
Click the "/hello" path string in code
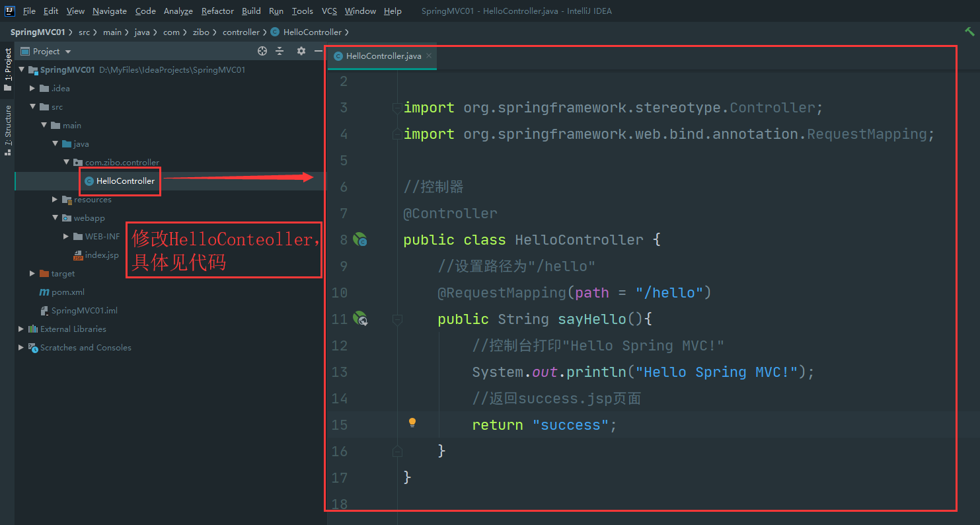tap(669, 292)
